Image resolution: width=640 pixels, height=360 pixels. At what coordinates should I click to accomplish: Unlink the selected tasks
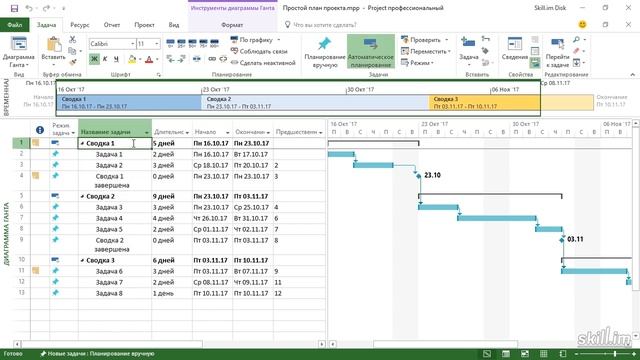(223, 59)
